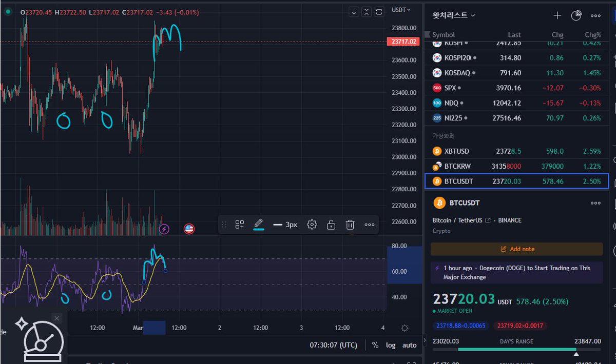The height and width of the screenshot is (364, 616).
Task: Click the red 23717.02 price label
Action: pos(405,42)
